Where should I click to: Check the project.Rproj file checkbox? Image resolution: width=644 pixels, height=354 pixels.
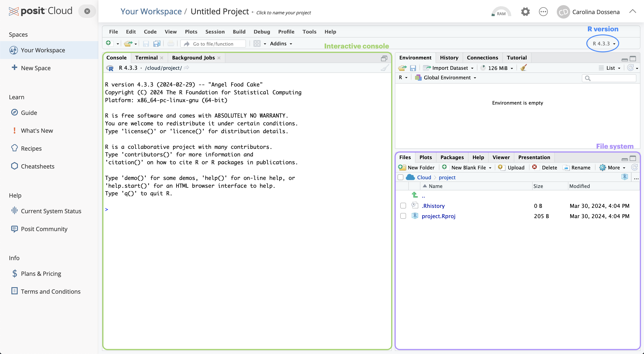pyautogui.click(x=403, y=216)
